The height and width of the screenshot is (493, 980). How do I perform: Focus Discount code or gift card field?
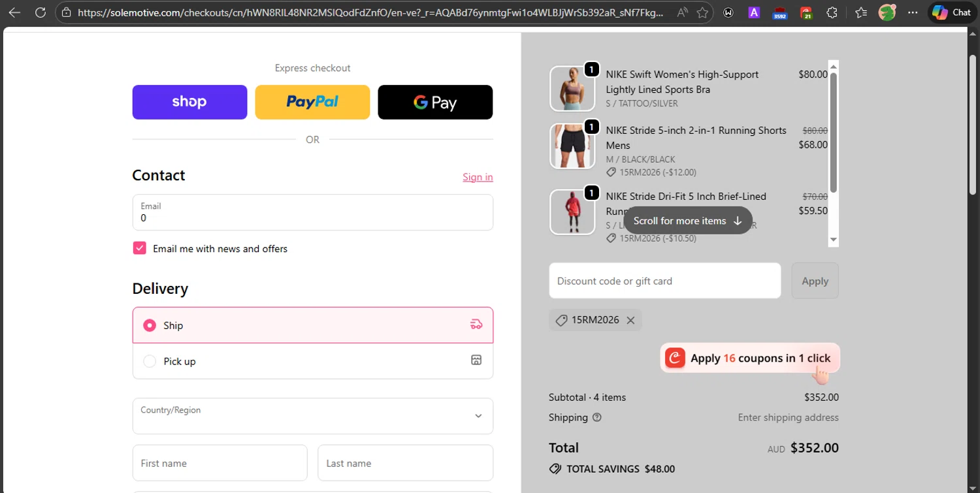665,281
